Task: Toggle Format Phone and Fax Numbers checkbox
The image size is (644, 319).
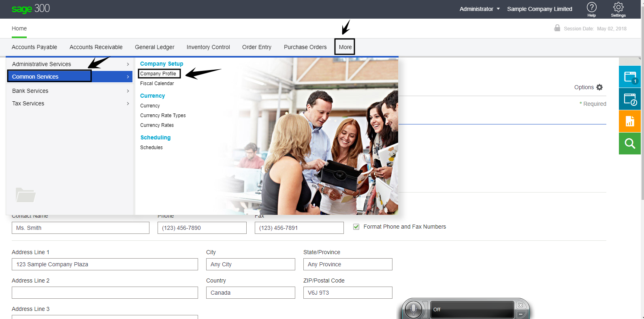Action: [356, 227]
